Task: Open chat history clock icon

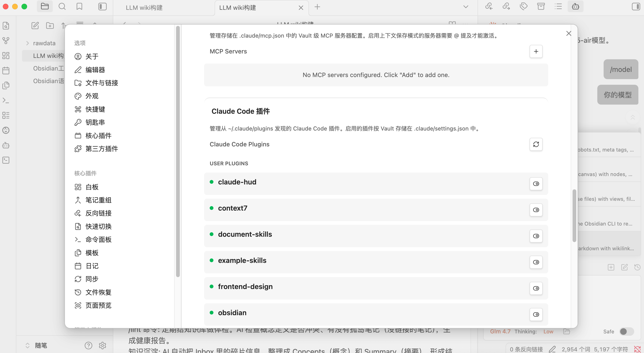Action: click(637, 267)
